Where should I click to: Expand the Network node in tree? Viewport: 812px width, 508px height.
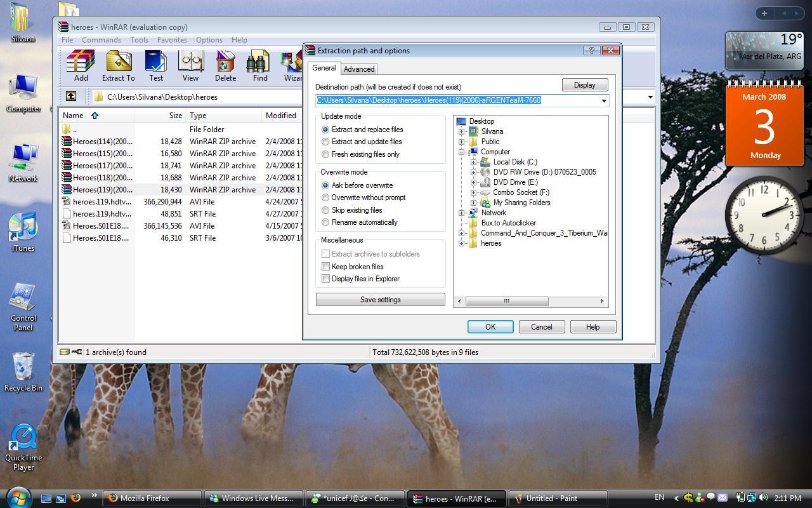point(462,213)
